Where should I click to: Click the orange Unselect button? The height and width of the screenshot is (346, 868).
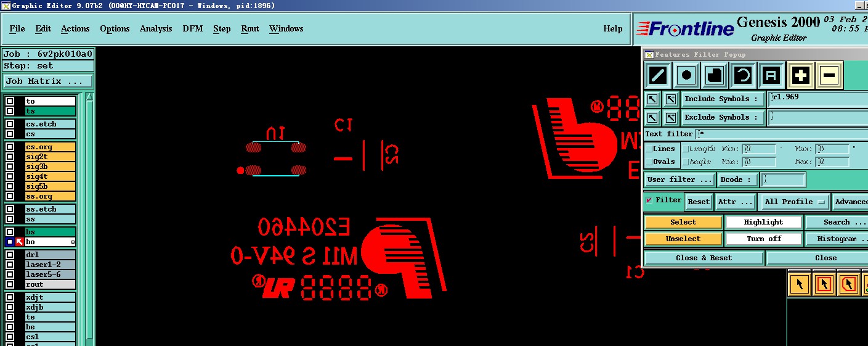pyautogui.click(x=683, y=239)
